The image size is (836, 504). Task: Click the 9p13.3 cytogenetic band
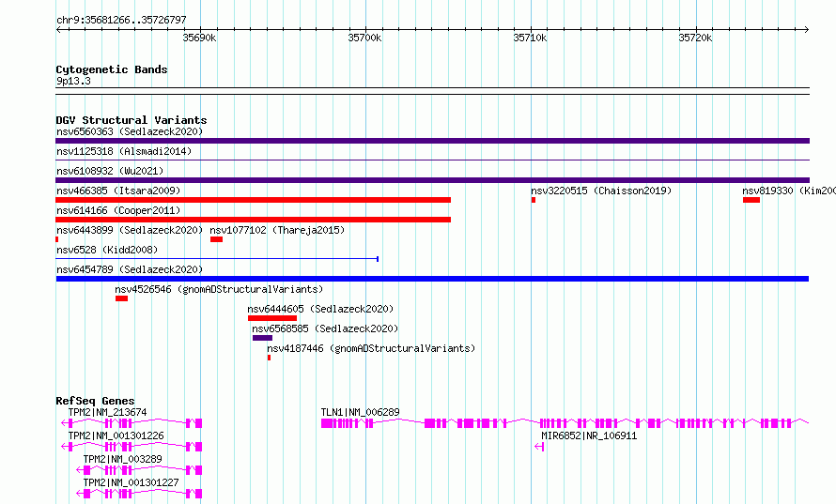tap(432, 91)
